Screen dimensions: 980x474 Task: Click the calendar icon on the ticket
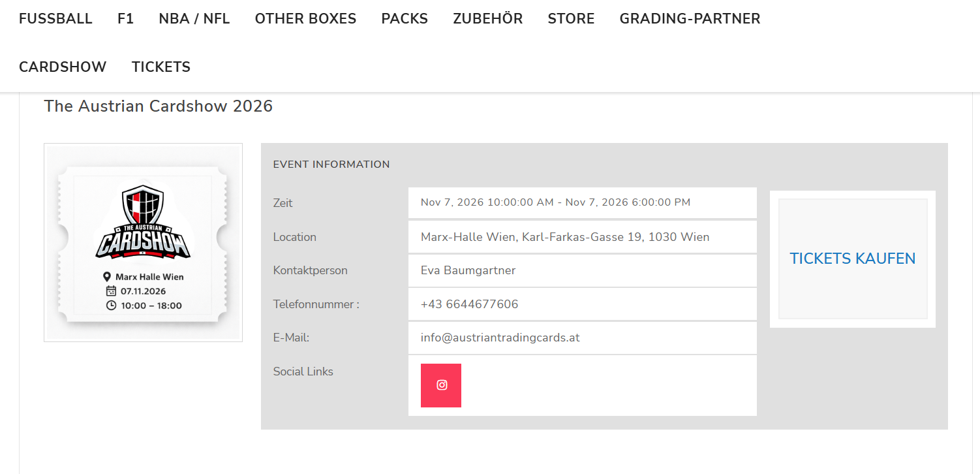point(112,291)
